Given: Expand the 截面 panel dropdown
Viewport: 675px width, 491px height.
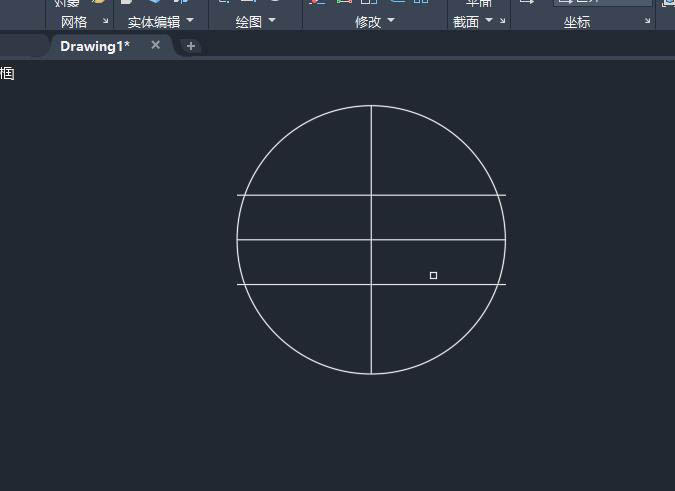Looking at the screenshot, I should (x=489, y=20).
